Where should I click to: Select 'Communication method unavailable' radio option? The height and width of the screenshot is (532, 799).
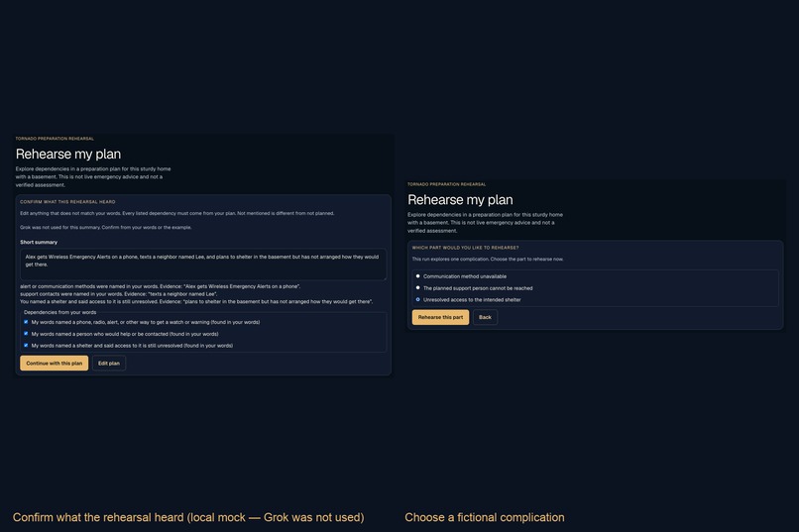coord(418,276)
